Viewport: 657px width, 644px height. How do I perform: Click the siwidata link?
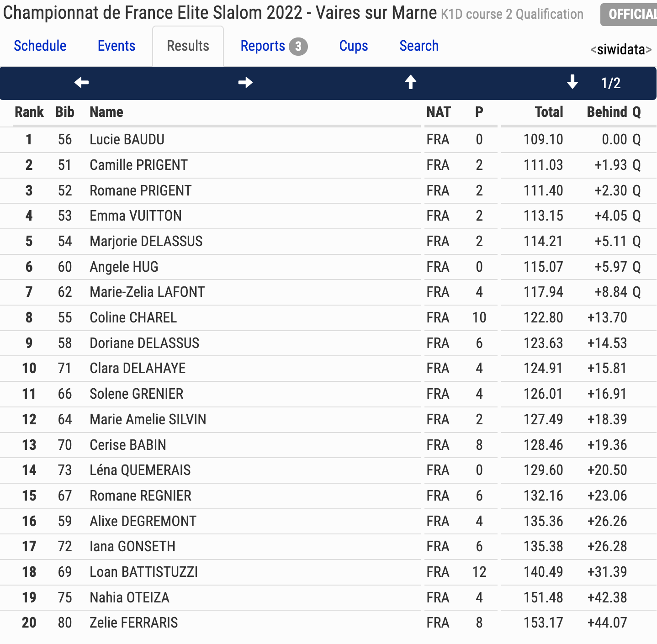coord(621,49)
